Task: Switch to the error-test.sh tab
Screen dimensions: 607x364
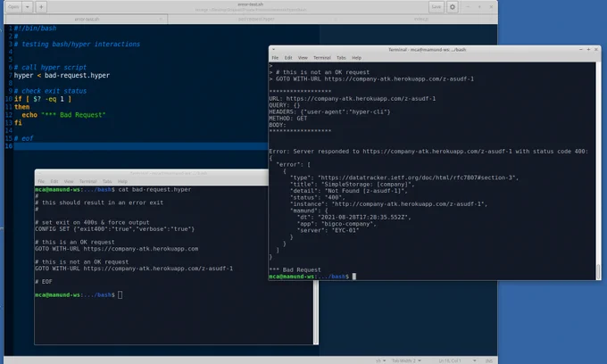Action: coord(87,19)
